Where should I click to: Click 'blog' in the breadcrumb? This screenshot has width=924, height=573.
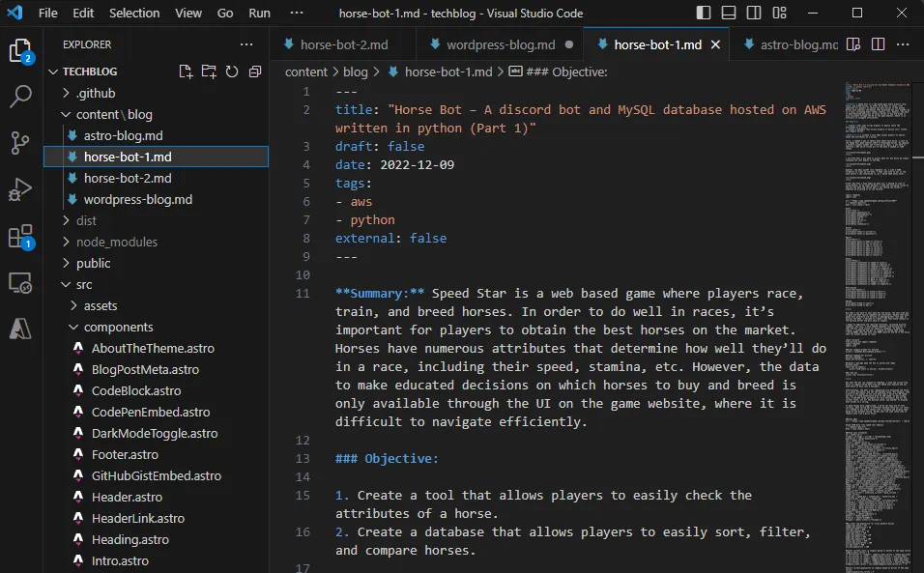pos(356,72)
